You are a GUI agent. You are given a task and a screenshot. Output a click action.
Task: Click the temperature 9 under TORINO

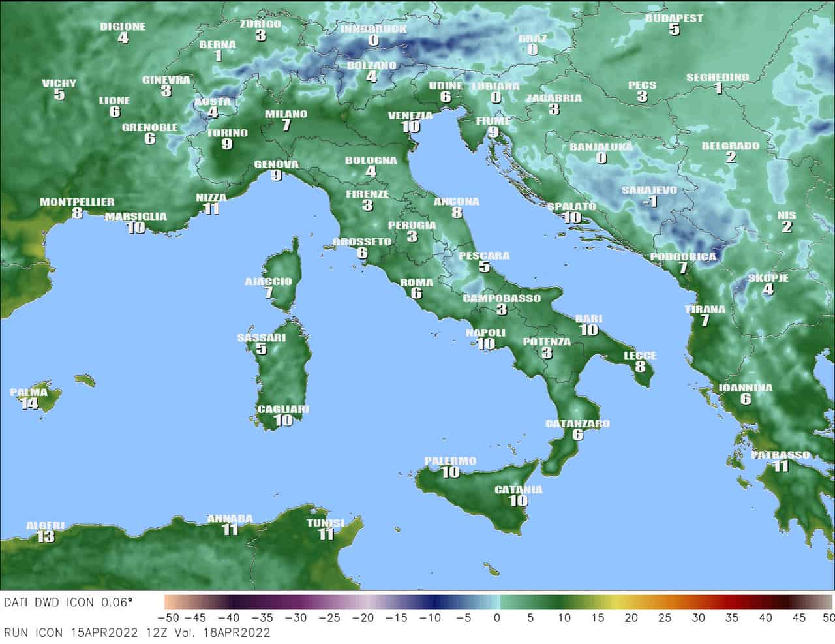(x=226, y=144)
